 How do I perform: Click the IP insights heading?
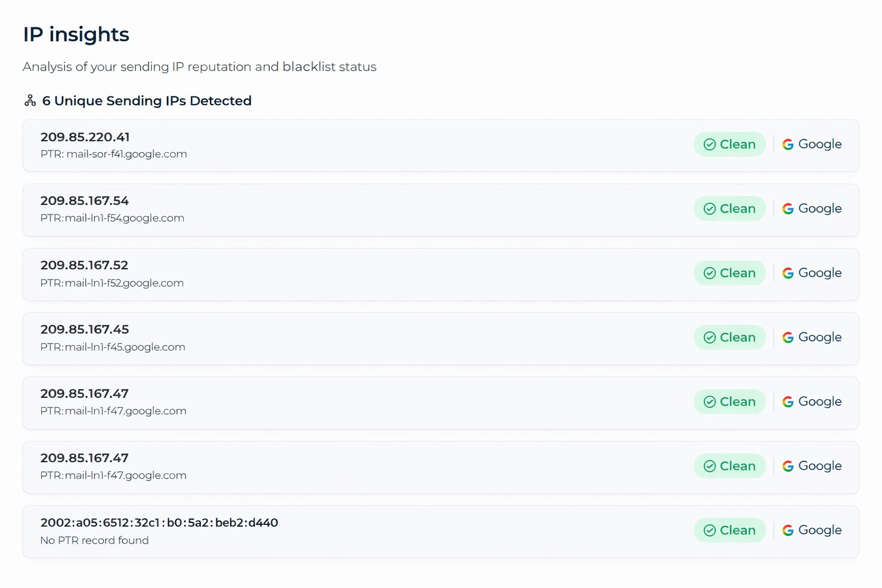[x=76, y=34]
